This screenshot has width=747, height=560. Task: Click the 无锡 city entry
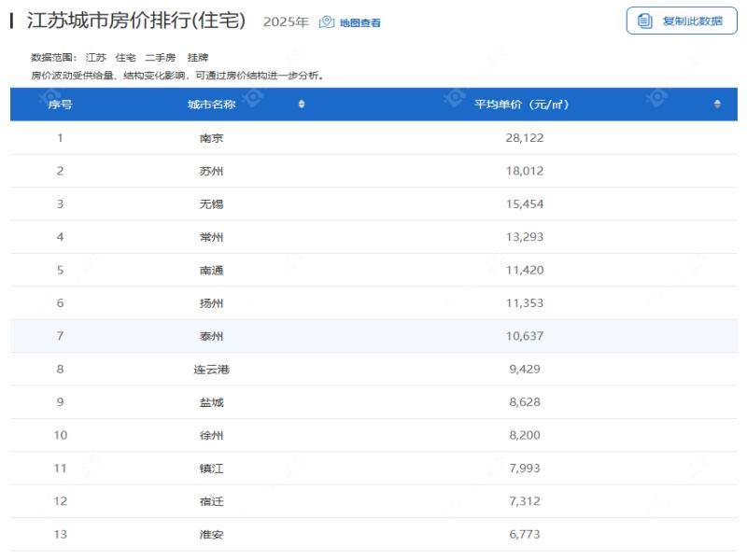(x=211, y=204)
